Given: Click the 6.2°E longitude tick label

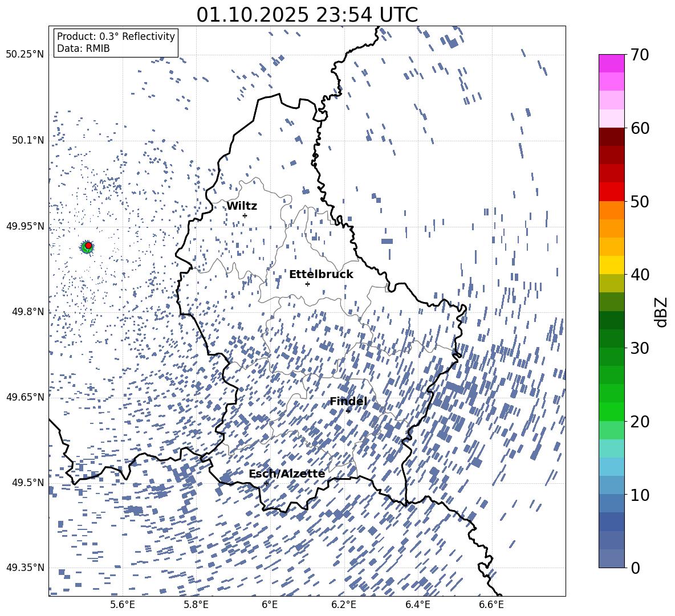Looking at the screenshot, I should point(344,605).
